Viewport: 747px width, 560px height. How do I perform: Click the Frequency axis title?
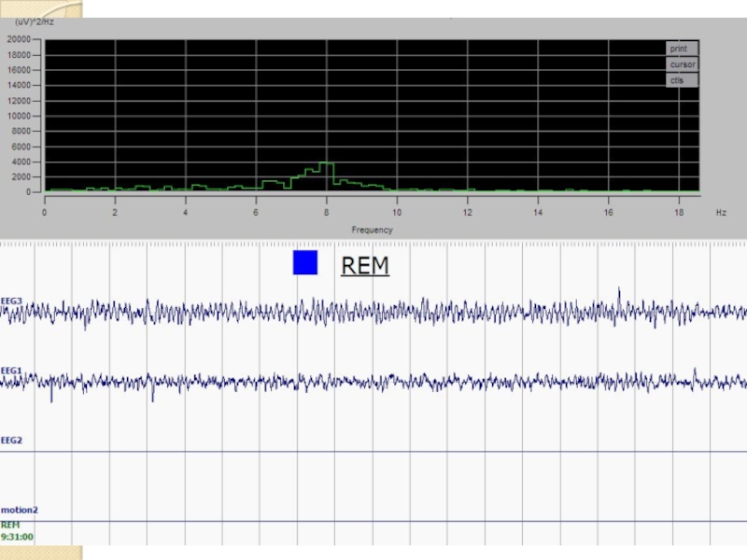[372, 230]
